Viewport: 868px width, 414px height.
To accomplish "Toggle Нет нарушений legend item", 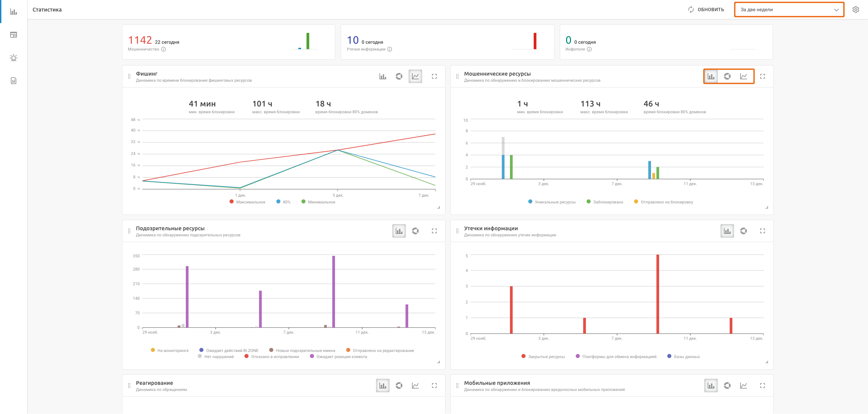I will click(x=216, y=356).
